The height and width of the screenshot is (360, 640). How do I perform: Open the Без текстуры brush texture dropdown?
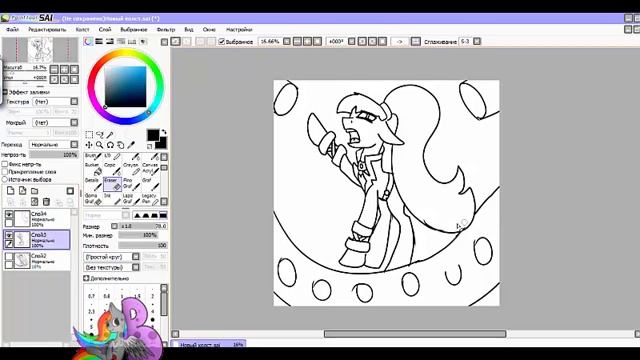(x=136, y=267)
